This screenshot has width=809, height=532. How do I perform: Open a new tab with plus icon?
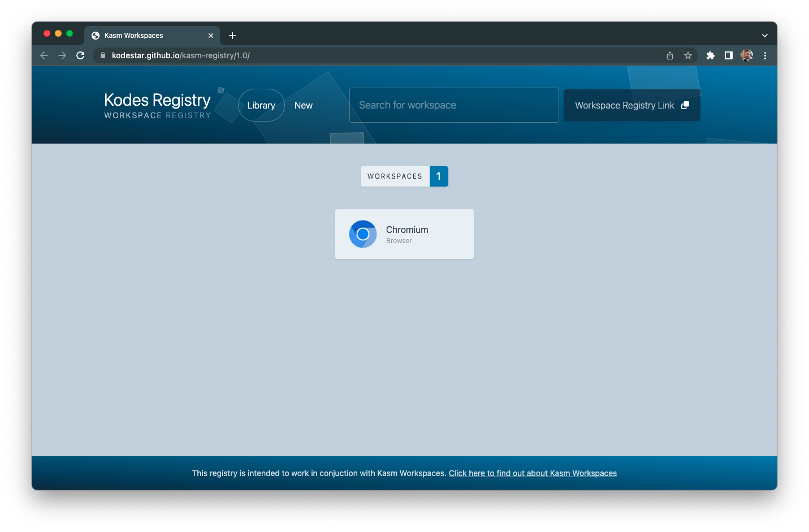(232, 36)
